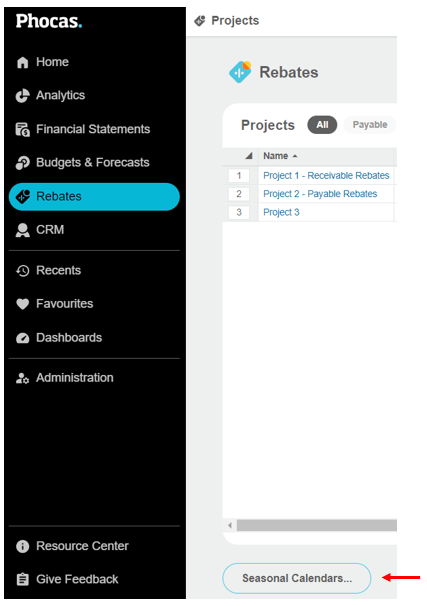Click the Give Feedback clipboard icon
This screenshot has height=606, width=427.
pos(22,579)
